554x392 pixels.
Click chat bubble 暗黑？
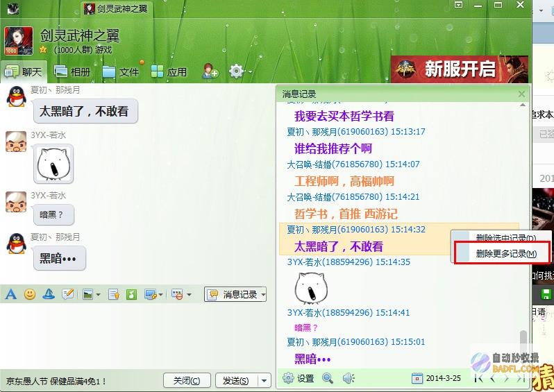[x=53, y=214]
